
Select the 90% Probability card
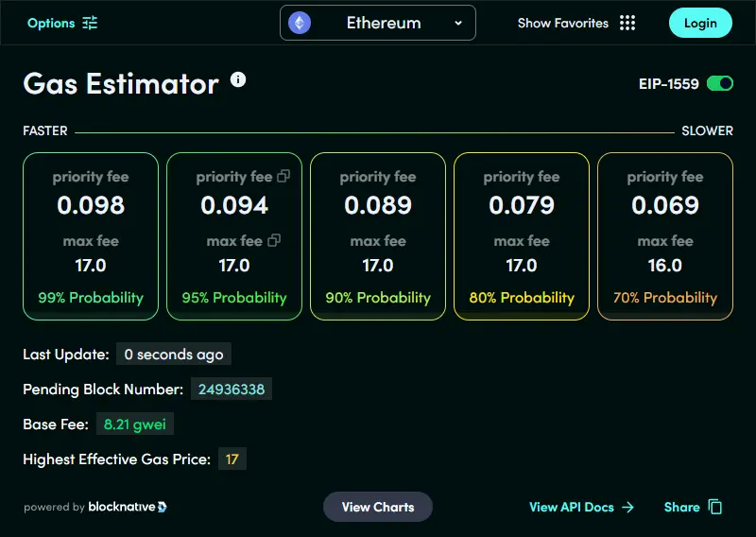[378, 236]
